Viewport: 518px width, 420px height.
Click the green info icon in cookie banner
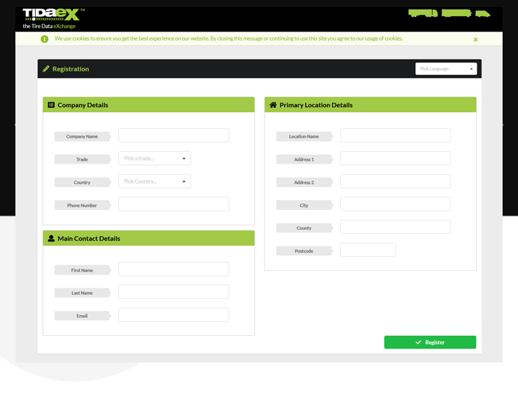pyautogui.click(x=45, y=39)
